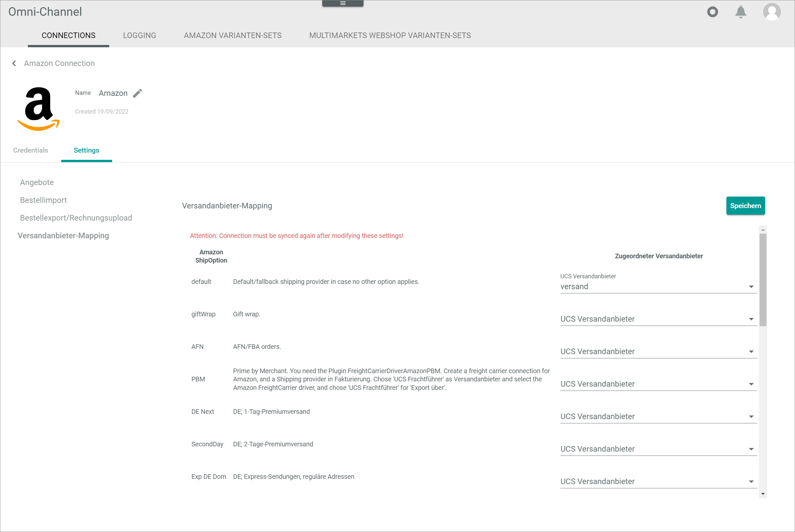Open the Bestellimport settings section
Image resolution: width=795 pixels, height=532 pixels.
tap(43, 200)
